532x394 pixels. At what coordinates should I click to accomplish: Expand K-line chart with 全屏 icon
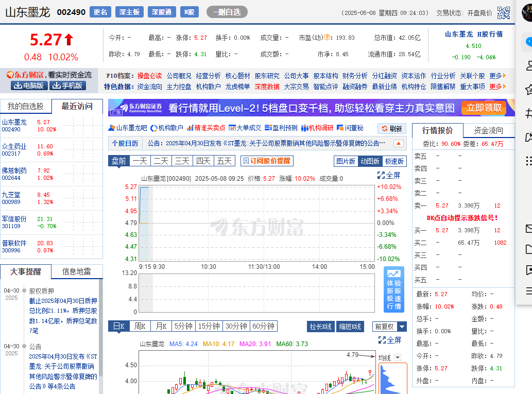tap(390, 340)
